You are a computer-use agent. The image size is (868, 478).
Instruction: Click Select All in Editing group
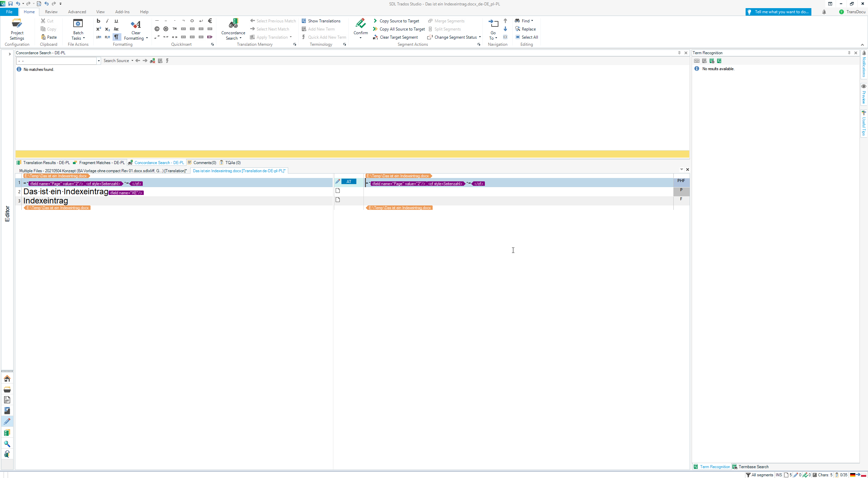tap(527, 37)
